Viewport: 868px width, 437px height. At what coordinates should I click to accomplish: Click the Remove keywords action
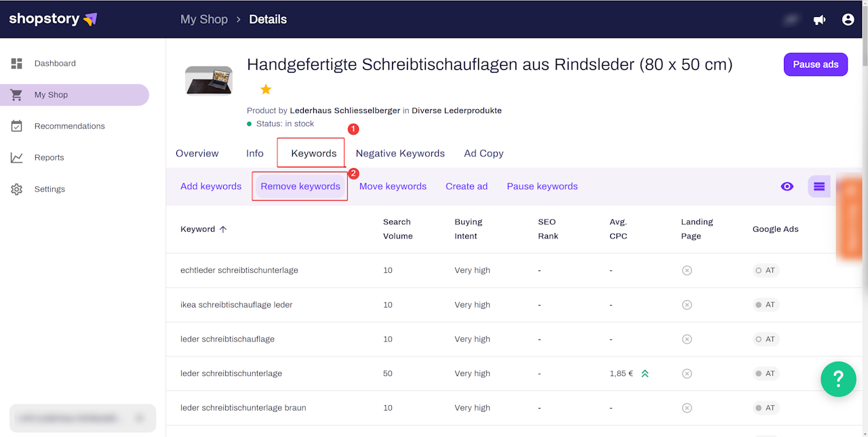coord(300,186)
